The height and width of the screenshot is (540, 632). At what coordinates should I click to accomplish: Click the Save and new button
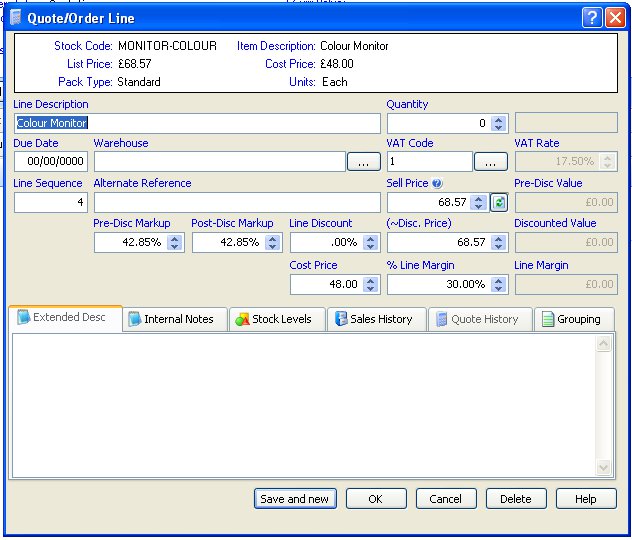coord(295,499)
